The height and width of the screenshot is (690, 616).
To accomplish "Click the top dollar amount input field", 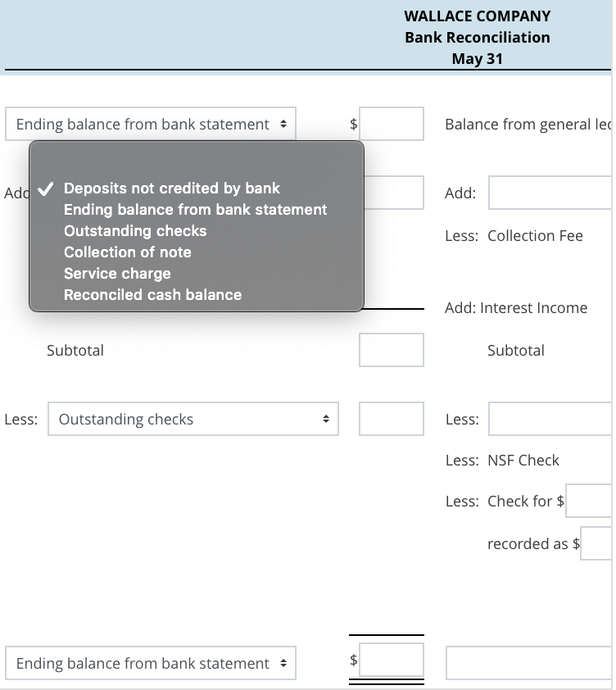I will 392,124.
